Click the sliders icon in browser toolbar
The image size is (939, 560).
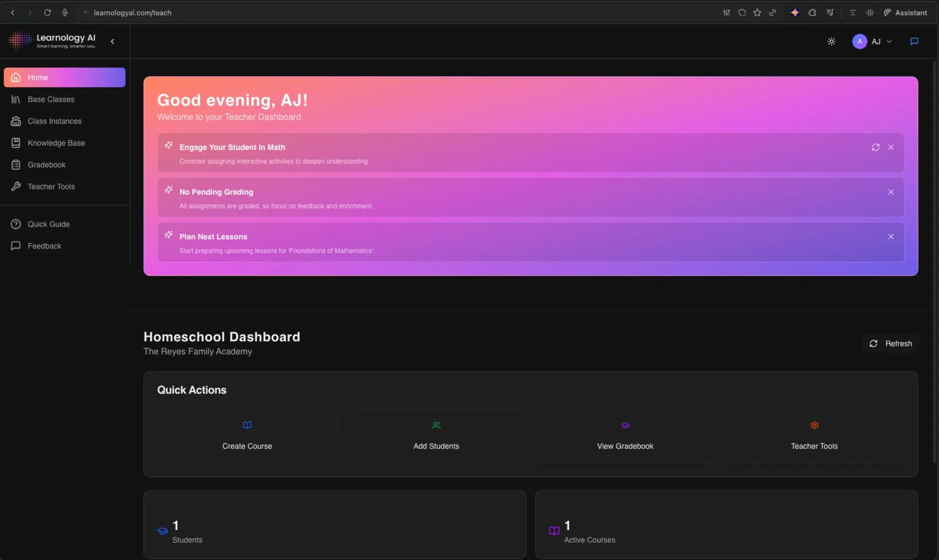click(727, 12)
